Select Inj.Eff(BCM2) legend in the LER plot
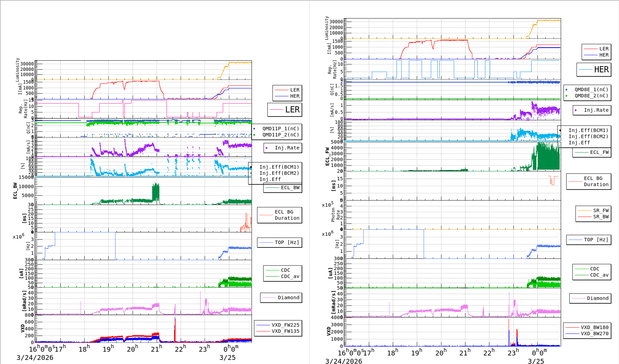This screenshot has width=619, height=364. (x=279, y=173)
